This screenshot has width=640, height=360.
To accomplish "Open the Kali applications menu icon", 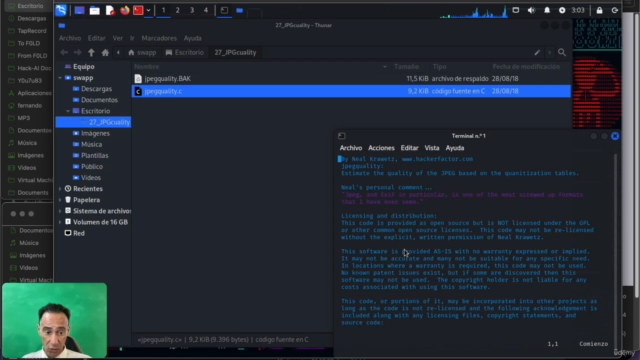I will pos(61,10).
